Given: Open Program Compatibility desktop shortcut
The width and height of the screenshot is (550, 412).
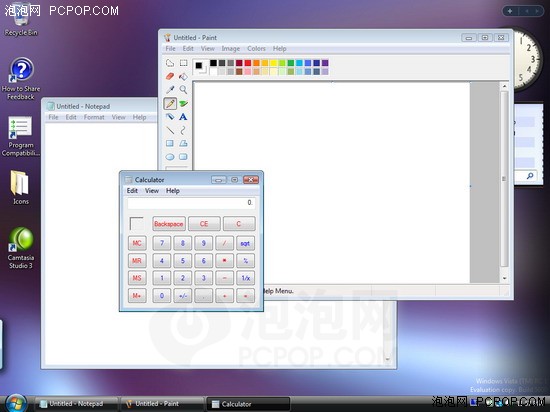Looking at the screenshot, I should pos(20,136).
